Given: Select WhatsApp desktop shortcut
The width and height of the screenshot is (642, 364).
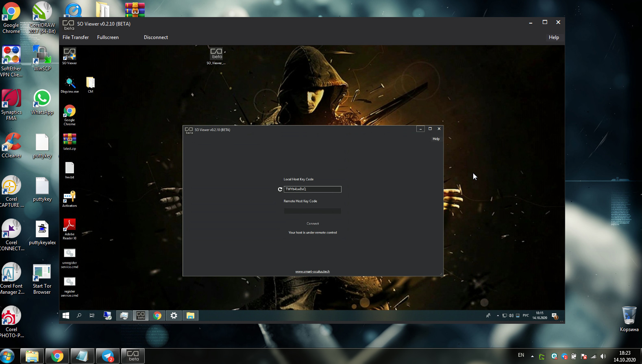Looking at the screenshot, I should pyautogui.click(x=42, y=102).
